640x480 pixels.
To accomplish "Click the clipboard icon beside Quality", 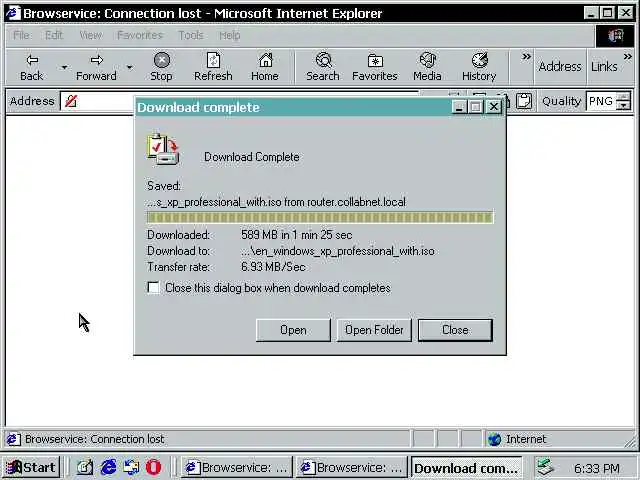I will [x=524, y=101].
